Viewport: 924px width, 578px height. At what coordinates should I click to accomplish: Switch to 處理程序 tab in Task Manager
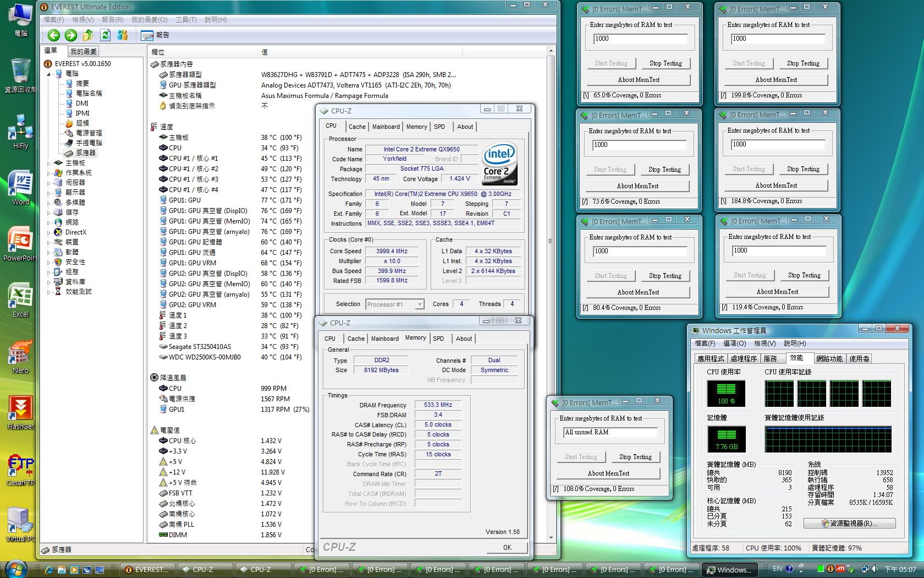pyautogui.click(x=744, y=358)
